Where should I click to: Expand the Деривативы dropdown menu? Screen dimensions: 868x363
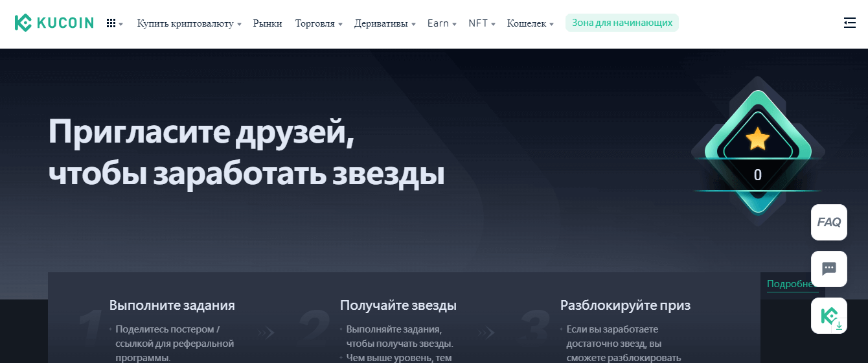click(385, 23)
